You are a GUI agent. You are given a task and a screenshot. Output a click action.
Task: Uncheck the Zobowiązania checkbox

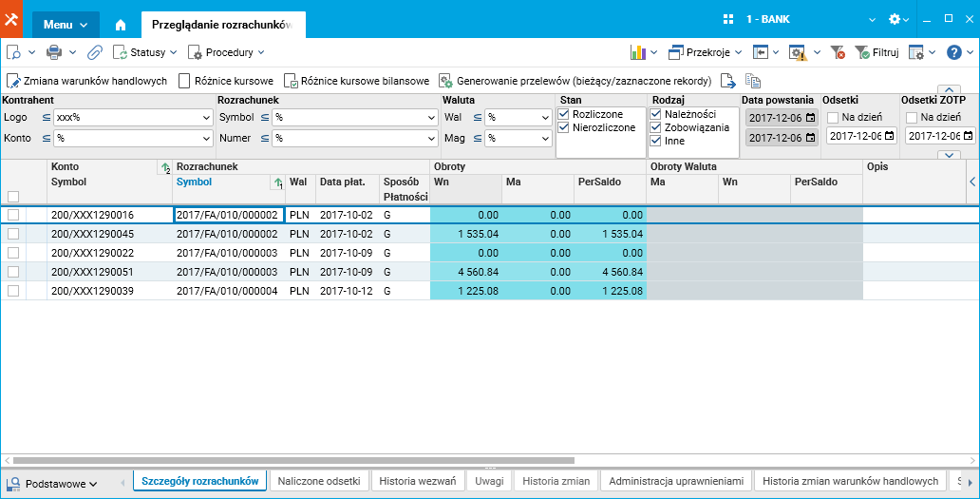tap(655, 127)
